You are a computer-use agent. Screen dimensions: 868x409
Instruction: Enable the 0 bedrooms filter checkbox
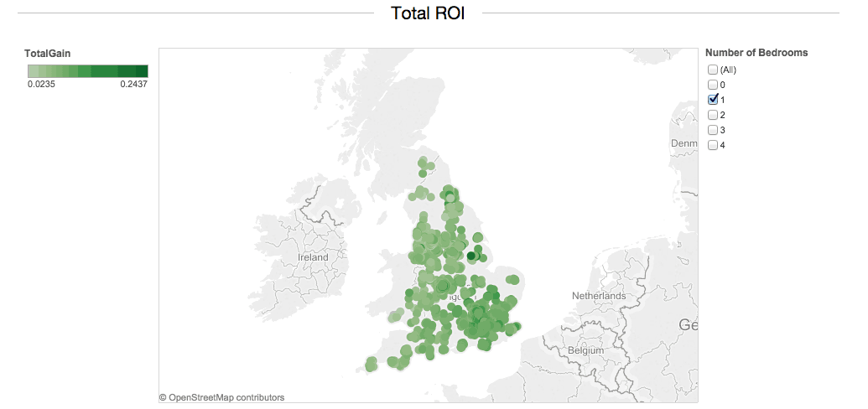[713, 85]
